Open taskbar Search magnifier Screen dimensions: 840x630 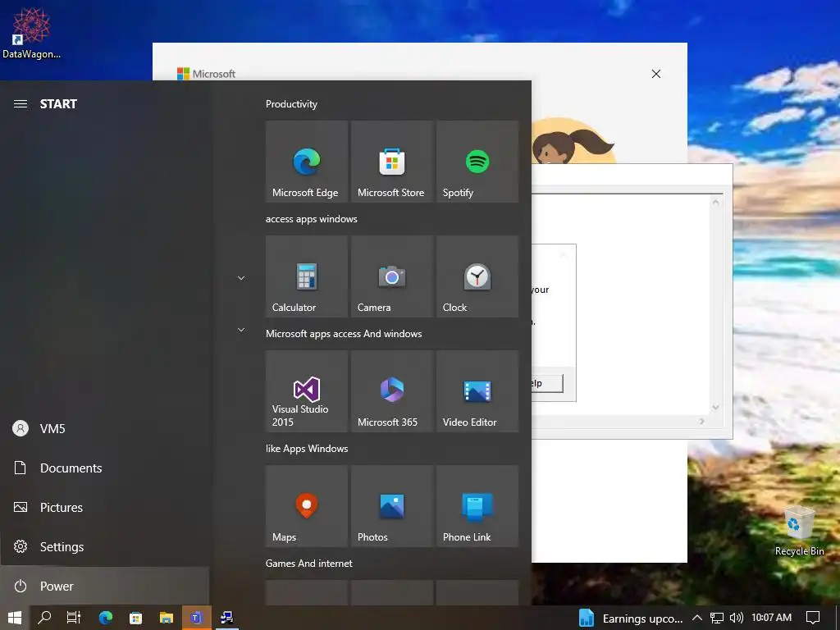44,618
